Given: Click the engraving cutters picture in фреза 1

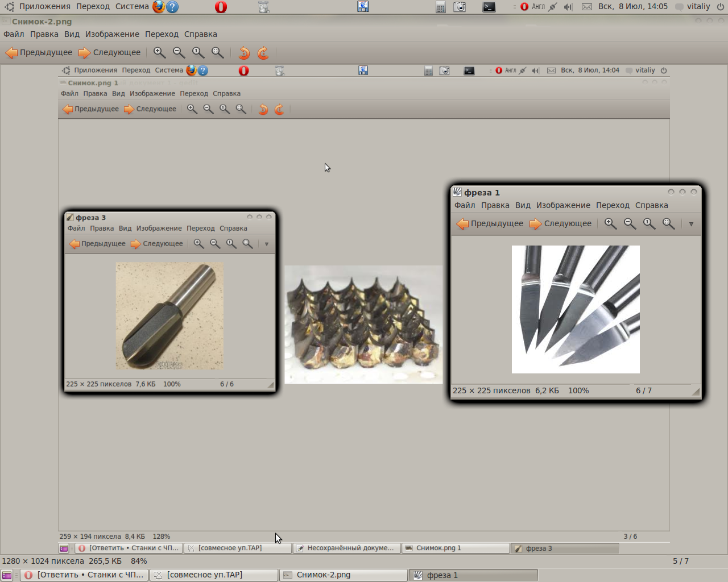Looking at the screenshot, I should tap(576, 309).
